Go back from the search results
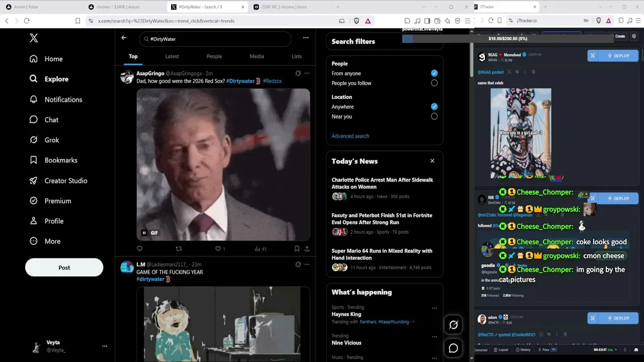The width and height of the screenshot is (644, 362). point(124,38)
